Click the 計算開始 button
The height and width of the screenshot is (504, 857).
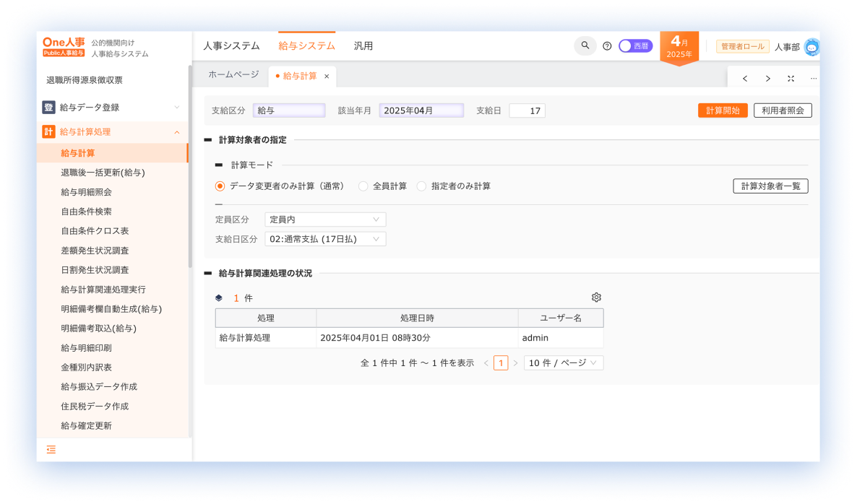tap(723, 110)
